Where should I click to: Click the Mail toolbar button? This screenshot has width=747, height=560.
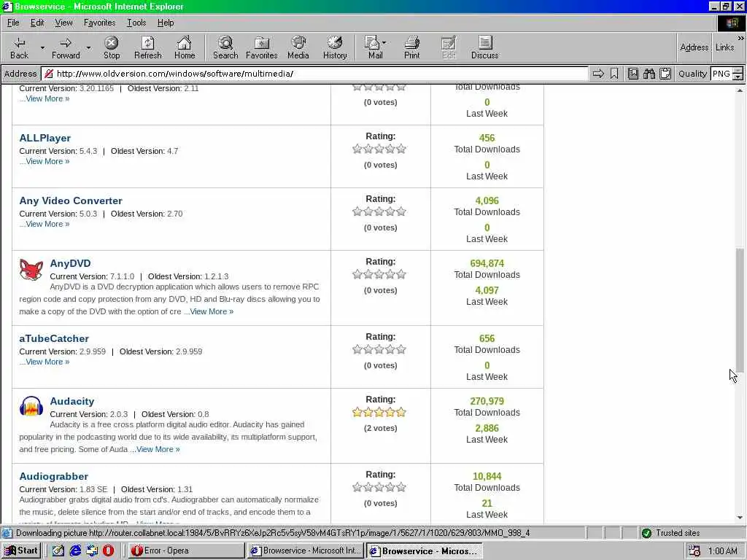click(374, 47)
